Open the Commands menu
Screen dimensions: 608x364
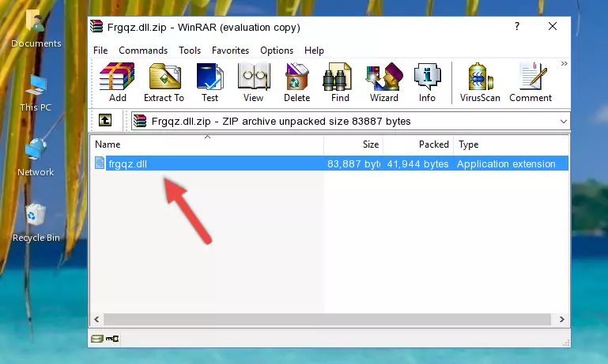(x=143, y=51)
